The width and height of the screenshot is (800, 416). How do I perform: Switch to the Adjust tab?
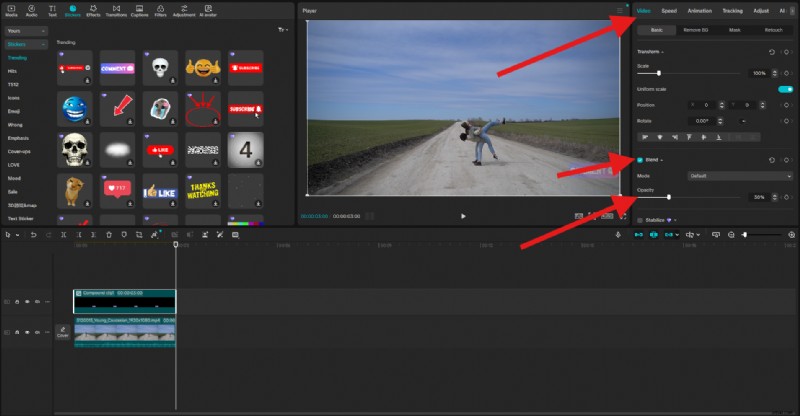[x=761, y=11]
